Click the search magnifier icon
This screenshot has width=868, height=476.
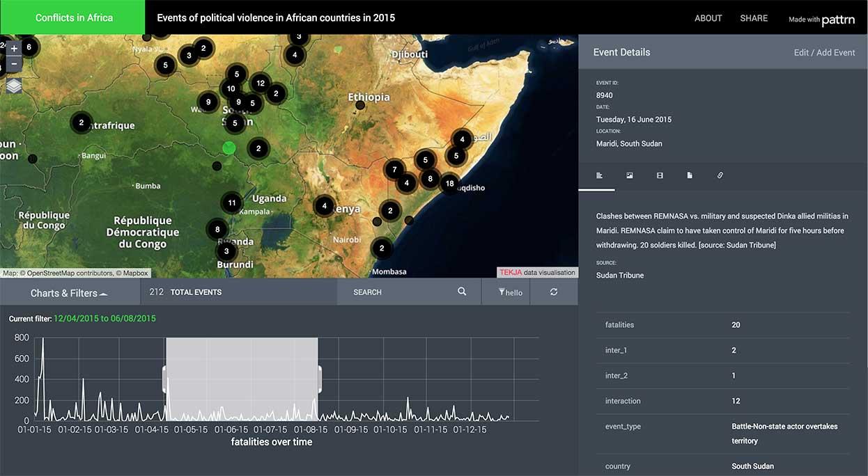(462, 292)
